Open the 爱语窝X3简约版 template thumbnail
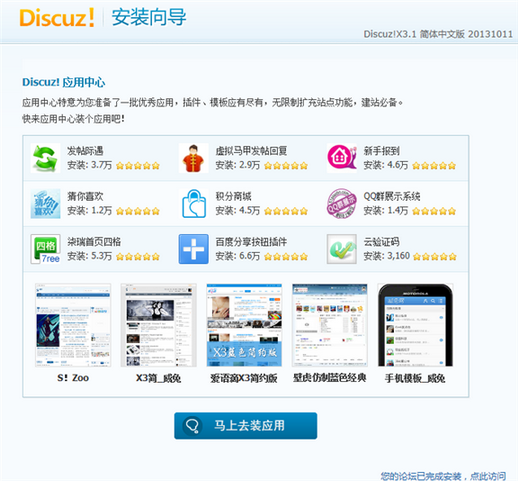The image size is (518, 481). tap(244, 325)
